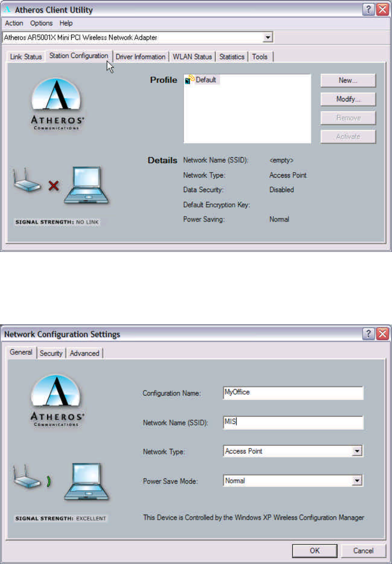Click the Modify... profile button
This screenshot has width=392, height=564.
[x=348, y=99]
